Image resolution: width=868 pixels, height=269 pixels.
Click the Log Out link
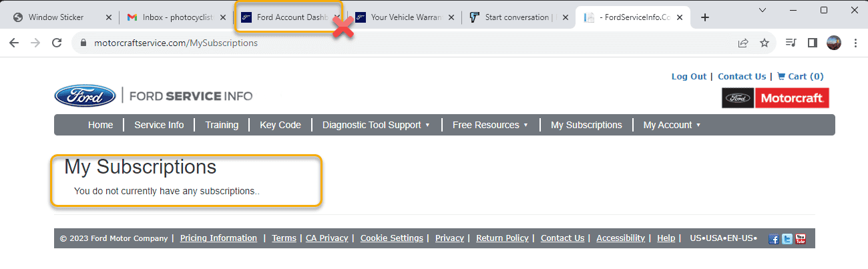[x=688, y=77]
